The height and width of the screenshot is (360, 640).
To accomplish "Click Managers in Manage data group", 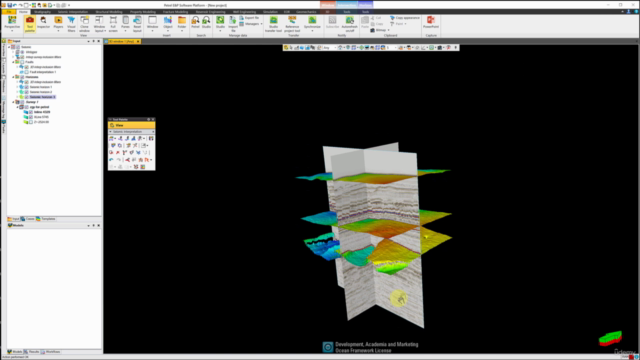I will pyautogui.click(x=251, y=24).
